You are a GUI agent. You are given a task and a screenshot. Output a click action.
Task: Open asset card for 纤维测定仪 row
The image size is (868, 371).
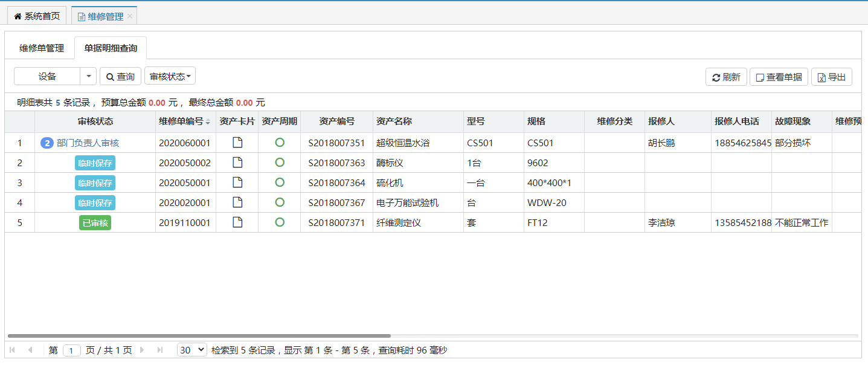237,222
